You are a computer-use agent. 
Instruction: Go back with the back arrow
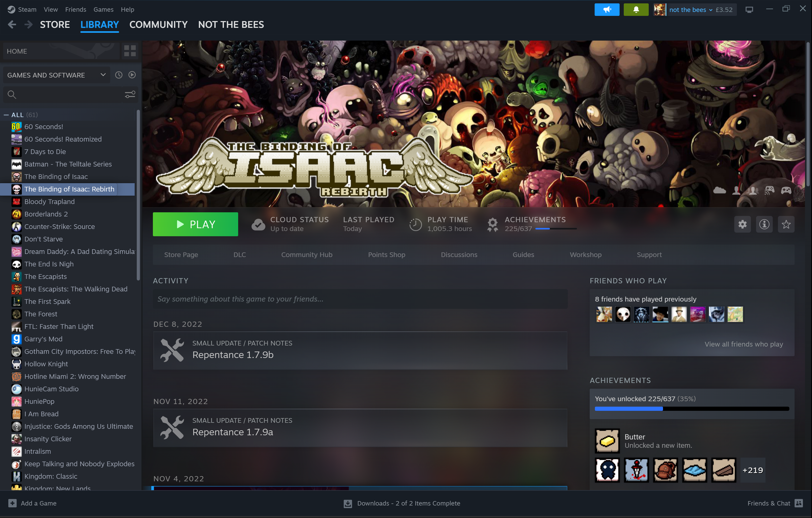[12, 25]
